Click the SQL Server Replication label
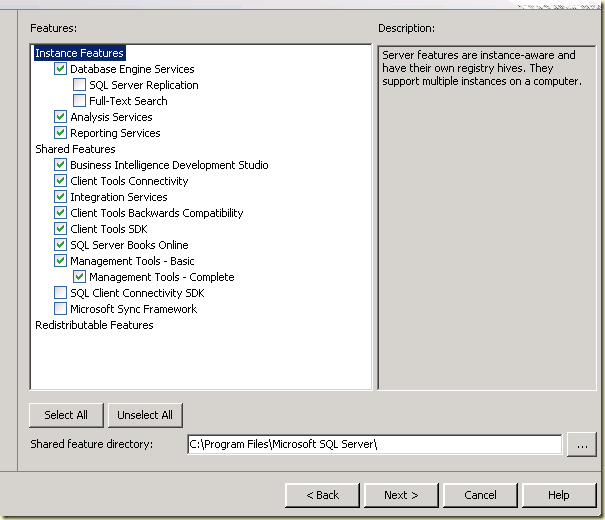This screenshot has width=605, height=520. 144,85
